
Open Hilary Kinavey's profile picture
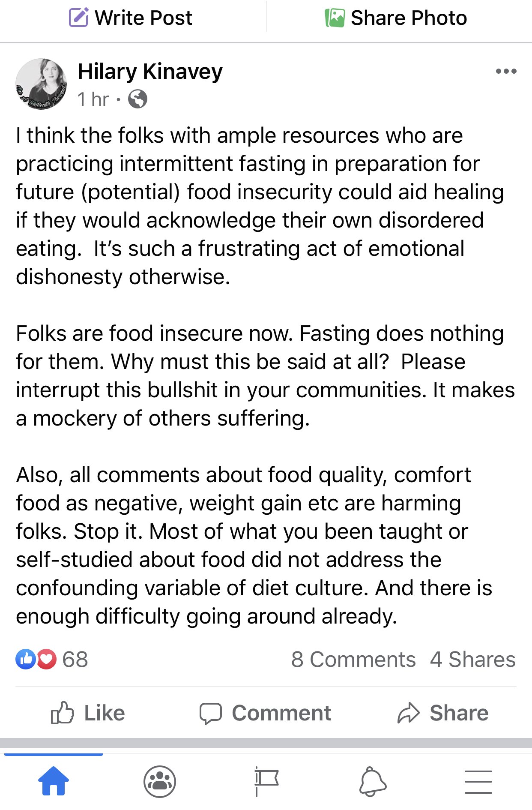click(x=41, y=84)
